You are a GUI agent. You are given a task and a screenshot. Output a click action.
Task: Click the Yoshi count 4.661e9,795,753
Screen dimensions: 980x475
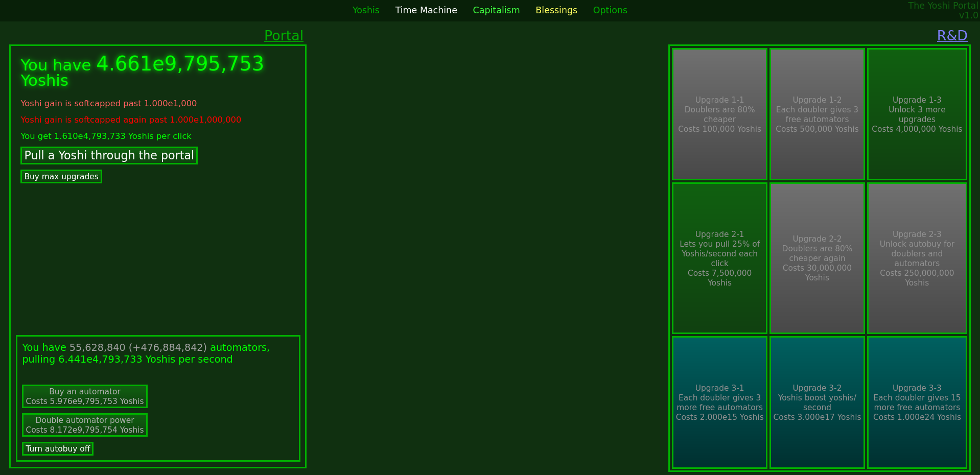click(180, 64)
